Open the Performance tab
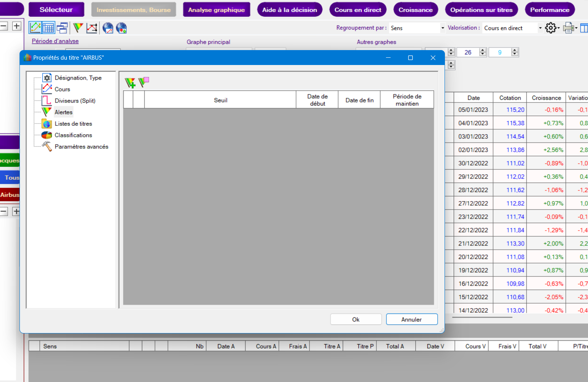The width and height of the screenshot is (588, 382). coord(549,10)
